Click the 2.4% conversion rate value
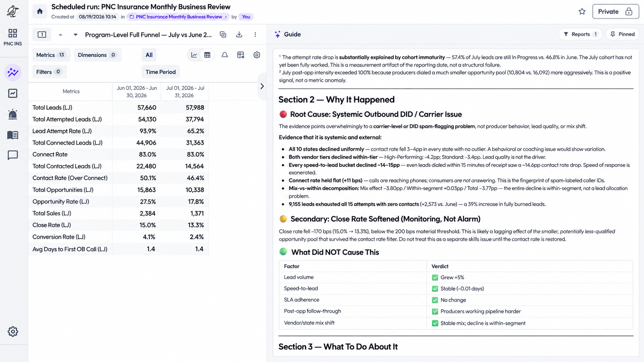This screenshot has width=644, height=362. (x=197, y=237)
